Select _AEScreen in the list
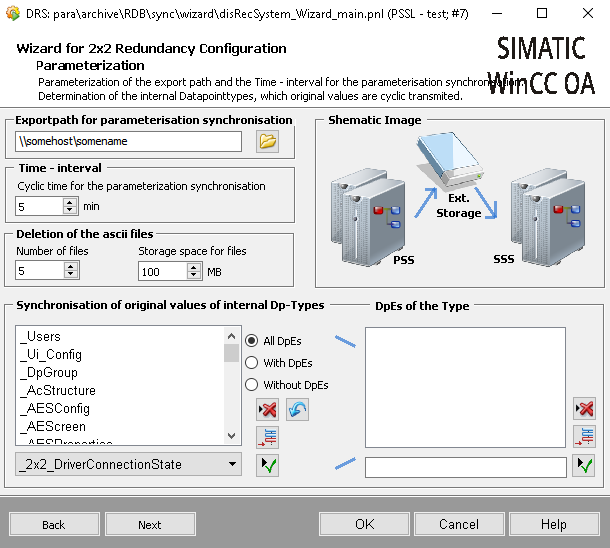Screen dimensions: 610x548 click(x=121, y=426)
